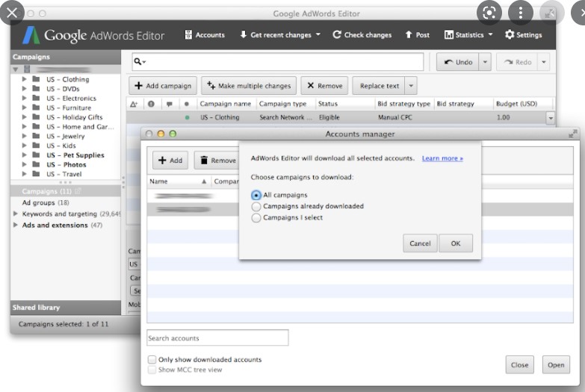Click Add campaign button

163,86
